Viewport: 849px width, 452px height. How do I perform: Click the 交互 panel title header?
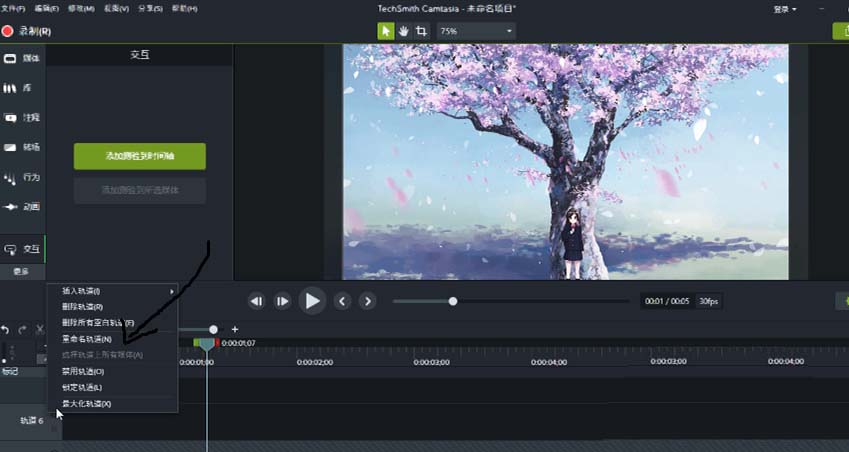coord(140,55)
